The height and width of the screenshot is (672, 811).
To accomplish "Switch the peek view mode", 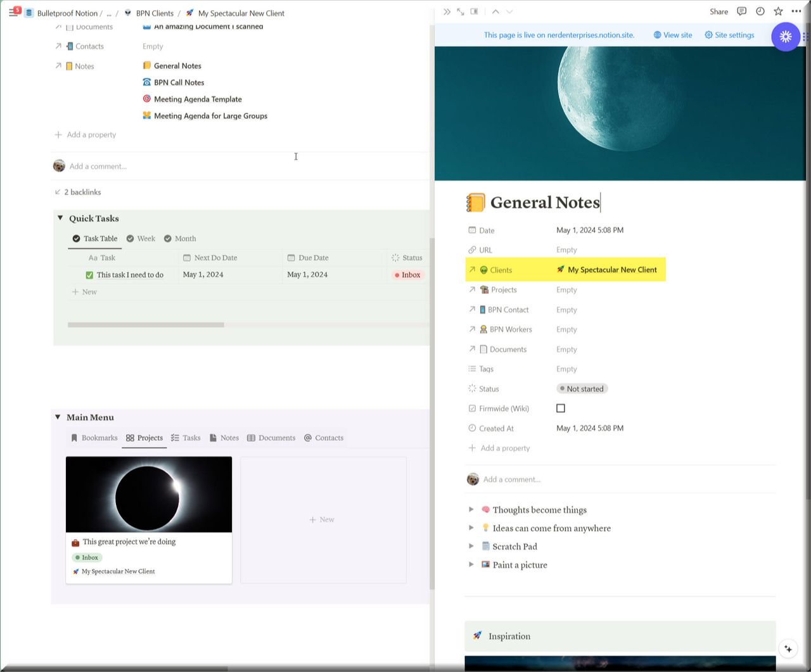I will coord(474,11).
